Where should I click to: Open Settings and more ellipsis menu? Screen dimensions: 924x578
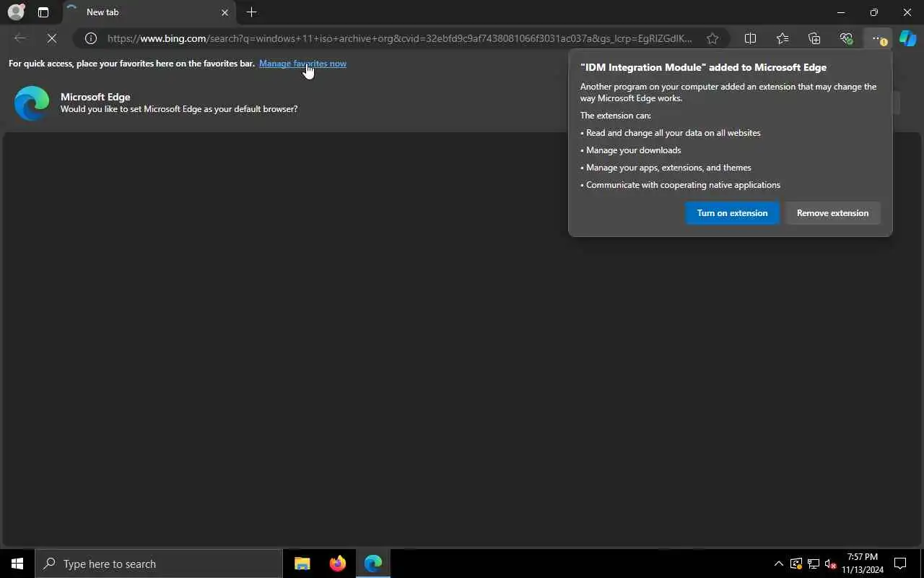point(878,38)
